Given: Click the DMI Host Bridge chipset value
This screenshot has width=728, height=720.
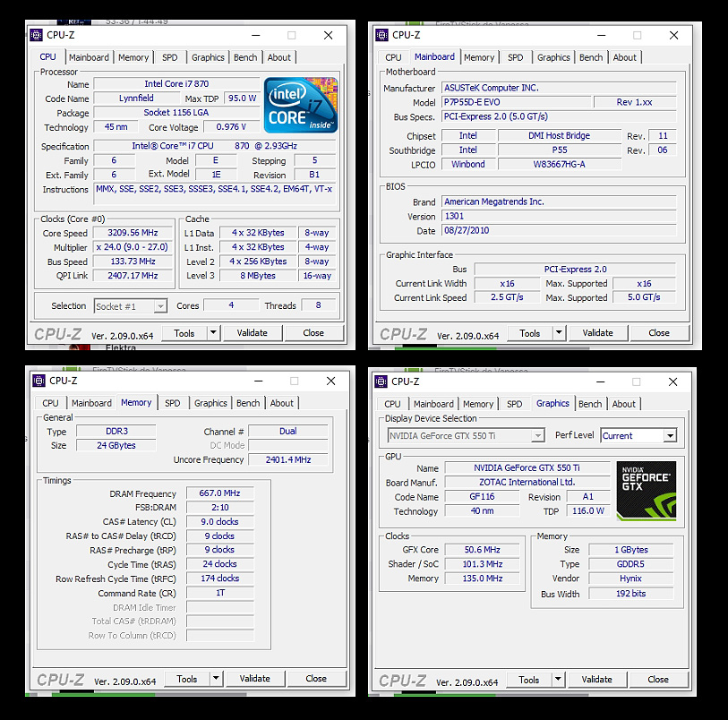Looking at the screenshot, I should [559, 135].
